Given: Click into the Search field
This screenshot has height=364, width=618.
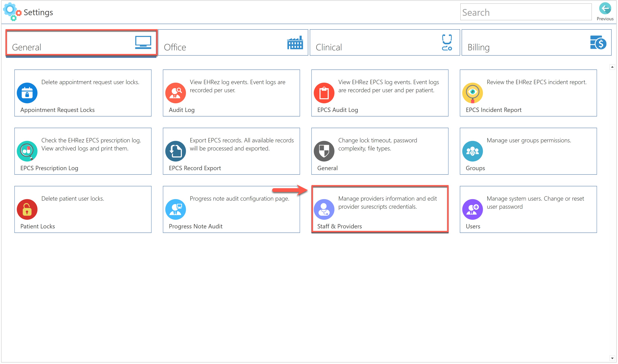Looking at the screenshot, I should coord(526,12).
